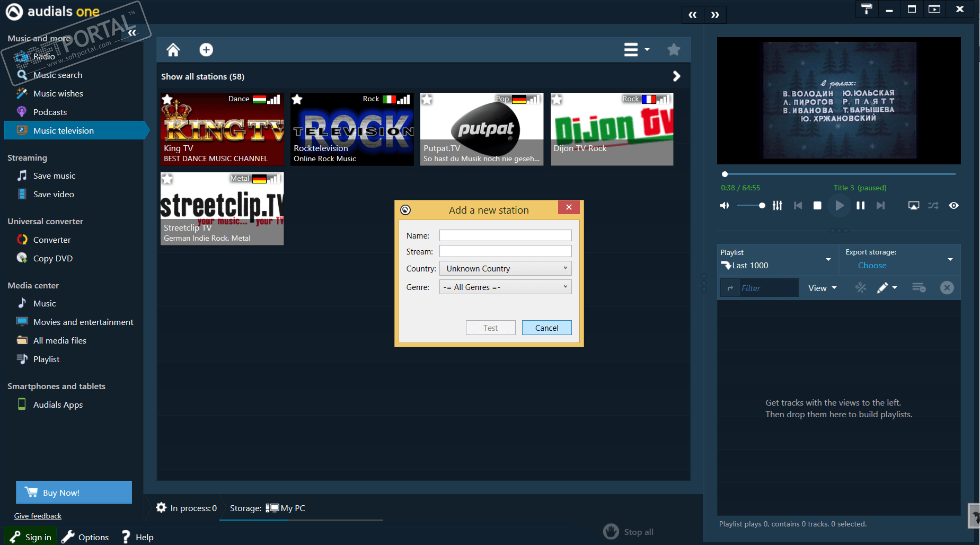Open the playlist View dropdown
Viewport: 980px width, 545px height.
823,288
